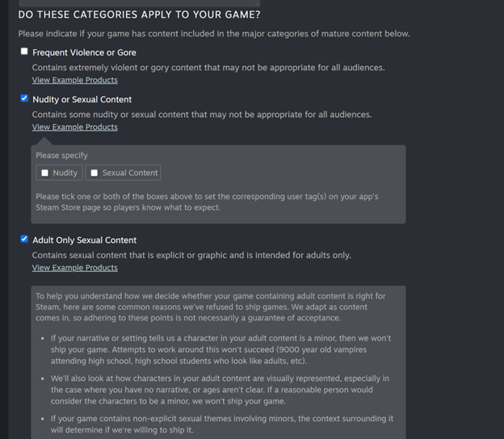The image size is (504, 439).
Task: Click the Adult Only Sexual Content label
Action: 84,240
